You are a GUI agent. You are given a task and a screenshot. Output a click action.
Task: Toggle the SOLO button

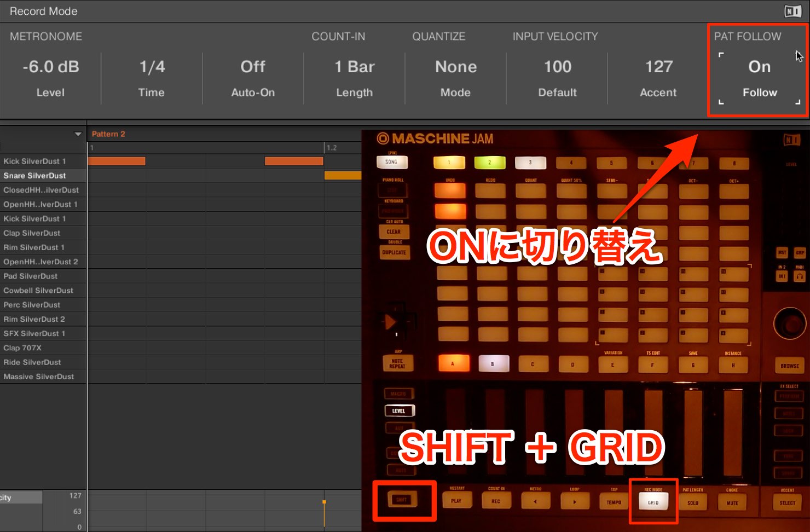[693, 502]
